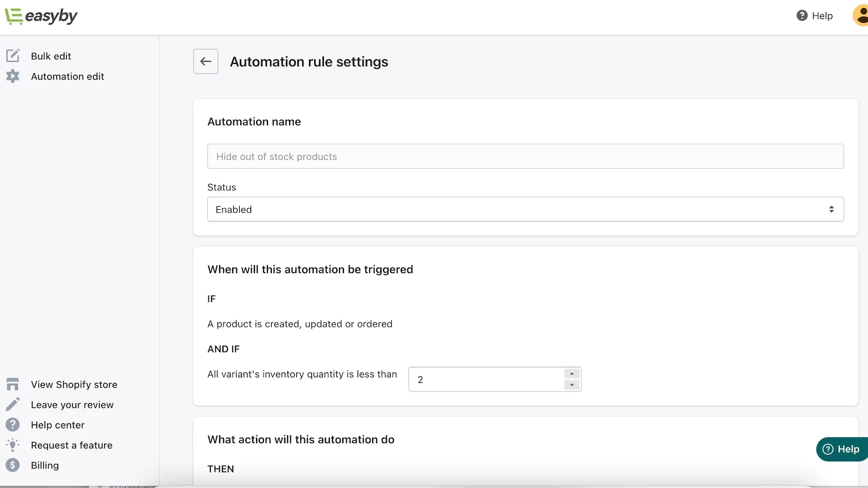Click the user avatar icon
Screen dimensions: 868x488
click(861, 15)
